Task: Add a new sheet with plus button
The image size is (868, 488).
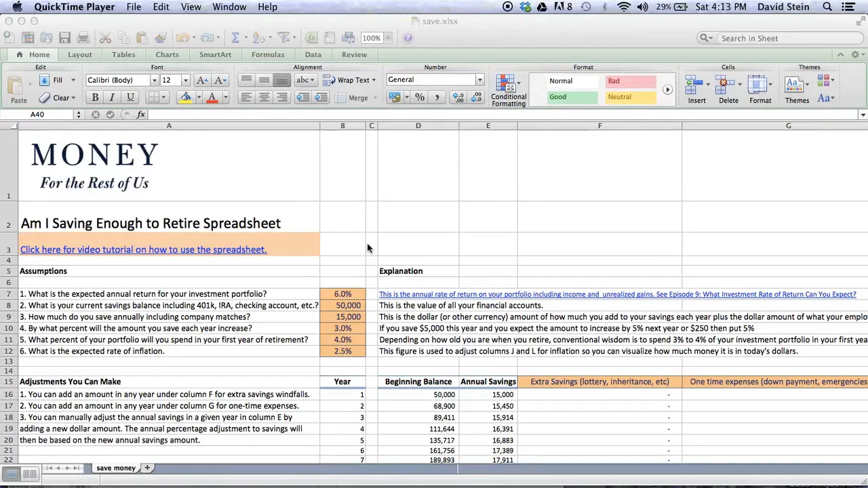Action: coord(147,468)
